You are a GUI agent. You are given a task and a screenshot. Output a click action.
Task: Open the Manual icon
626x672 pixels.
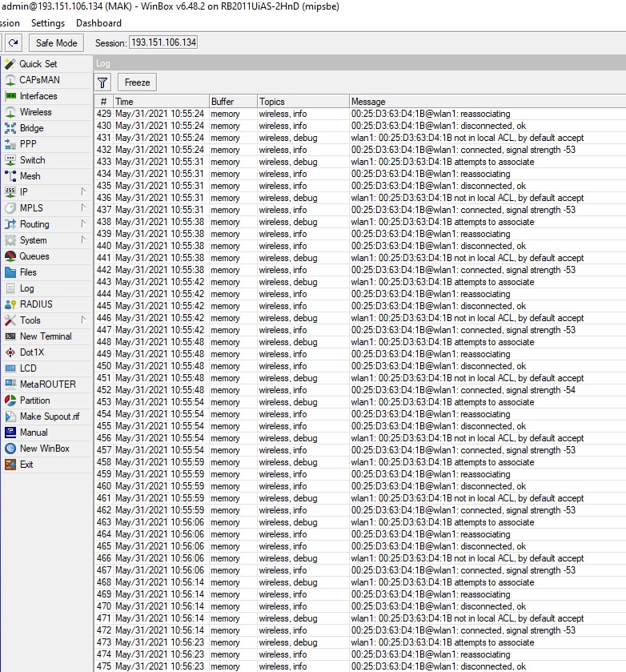10,433
